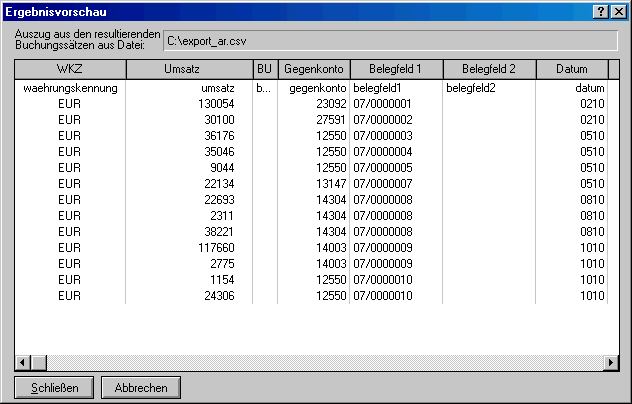Select Datum 0510 in the 22134 row
Screen dimensions: 632x404
click(592, 184)
